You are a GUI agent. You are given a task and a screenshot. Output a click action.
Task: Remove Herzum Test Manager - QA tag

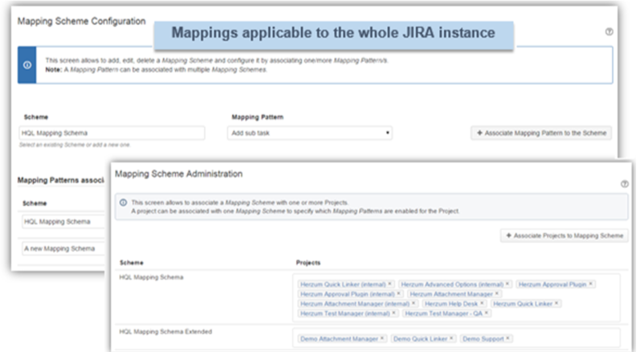[x=486, y=313]
